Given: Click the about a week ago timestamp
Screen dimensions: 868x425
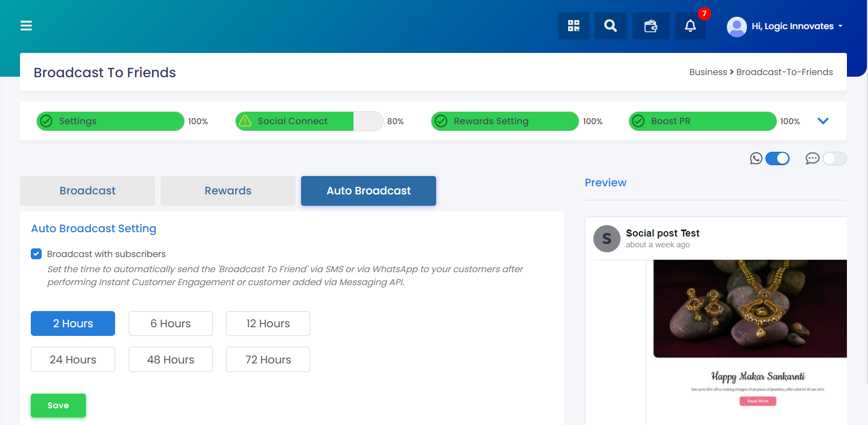Looking at the screenshot, I should tap(658, 245).
